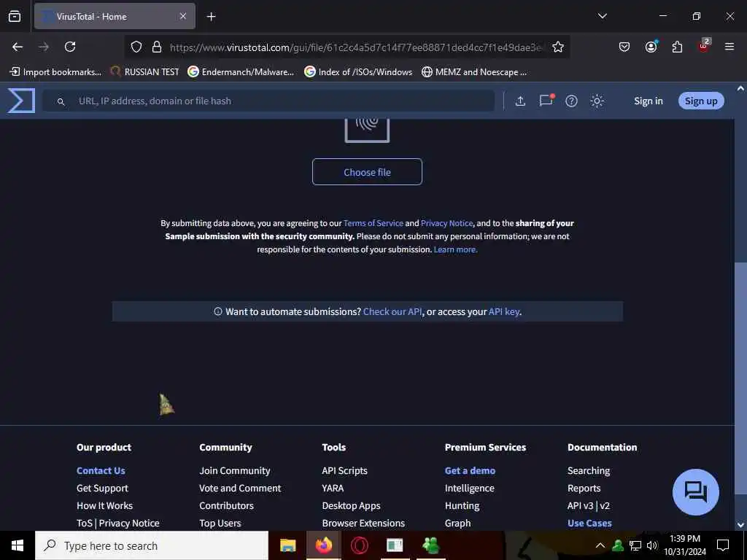The height and width of the screenshot is (560, 747).
Task: Open the Firefox account icon
Action: pos(651,47)
